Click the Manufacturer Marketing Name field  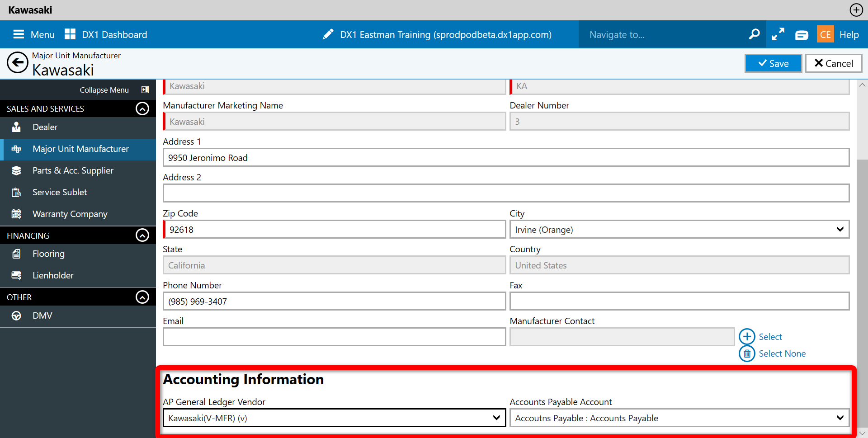334,122
